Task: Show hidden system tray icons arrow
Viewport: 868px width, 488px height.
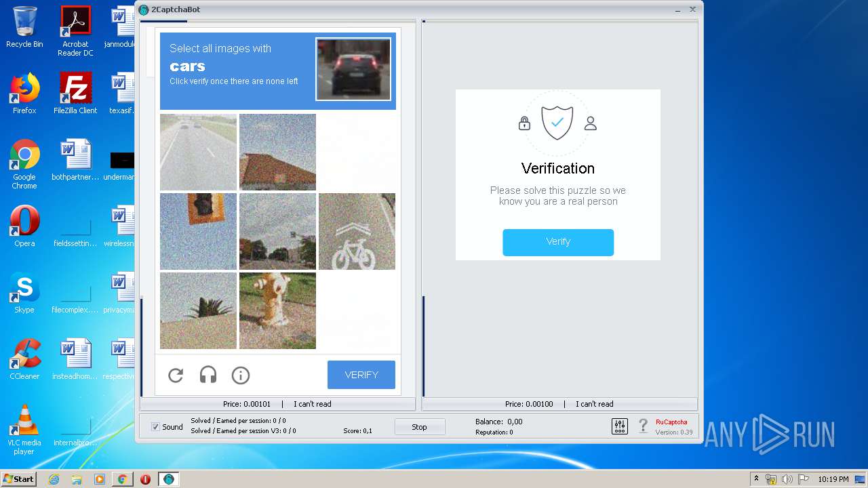Action: coord(756,479)
